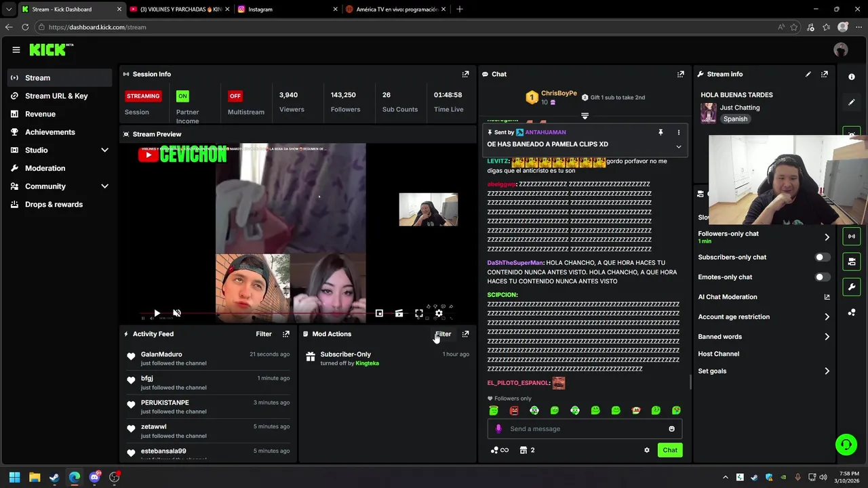Open Account age restriction settings chevron
Viewport: 868px width, 488px height.
click(827, 317)
